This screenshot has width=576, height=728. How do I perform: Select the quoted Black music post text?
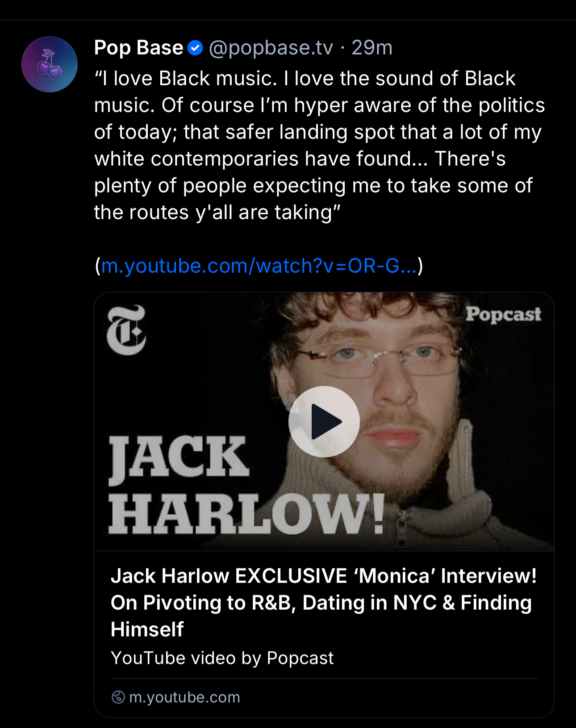click(319, 146)
